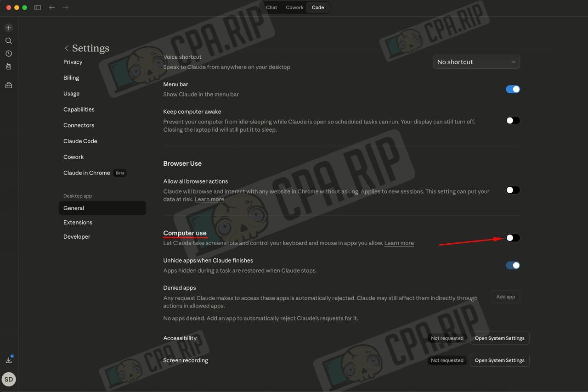Click the toolbox icon in left rail

9,85
